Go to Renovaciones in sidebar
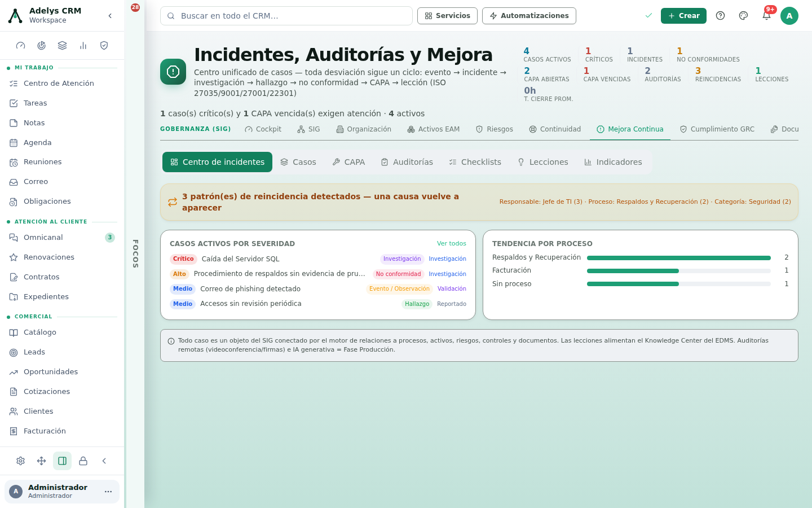Image resolution: width=812 pixels, height=508 pixels. [62, 257]
